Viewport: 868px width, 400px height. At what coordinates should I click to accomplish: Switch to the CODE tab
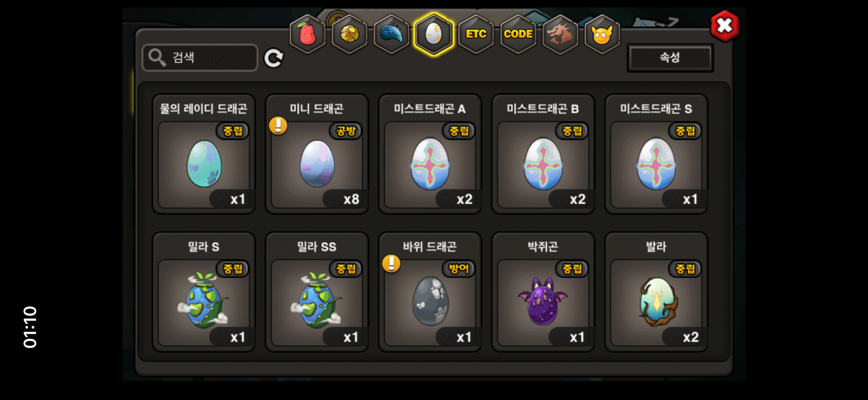coord(518,34)
